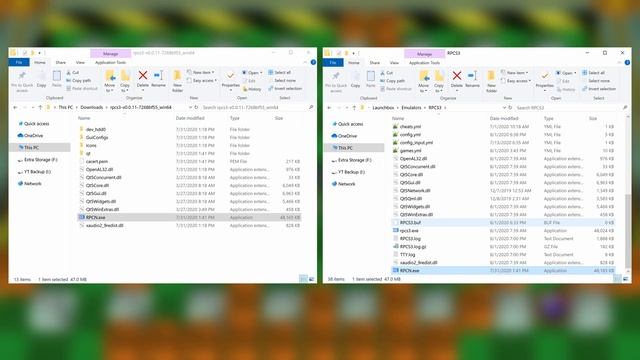The width and height of the screenshot is (640, 360).
Task: Open New item dropdown in RPCS3 window
Action: pos(515,73)
